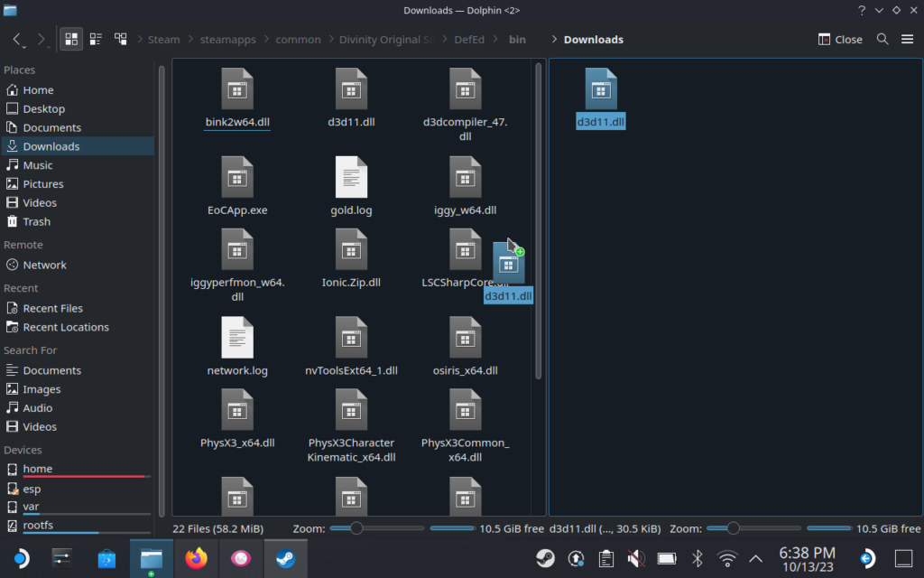The image size is (924, 578).
Task: Select osiris_x64.dll file icon
Action: [465, 338]
